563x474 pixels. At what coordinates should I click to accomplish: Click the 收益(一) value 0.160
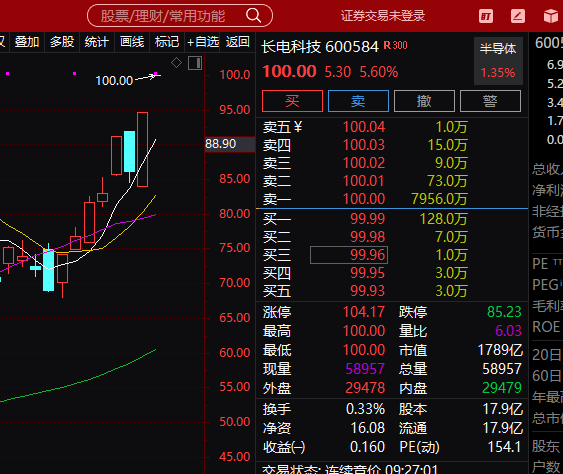[367, 447]
